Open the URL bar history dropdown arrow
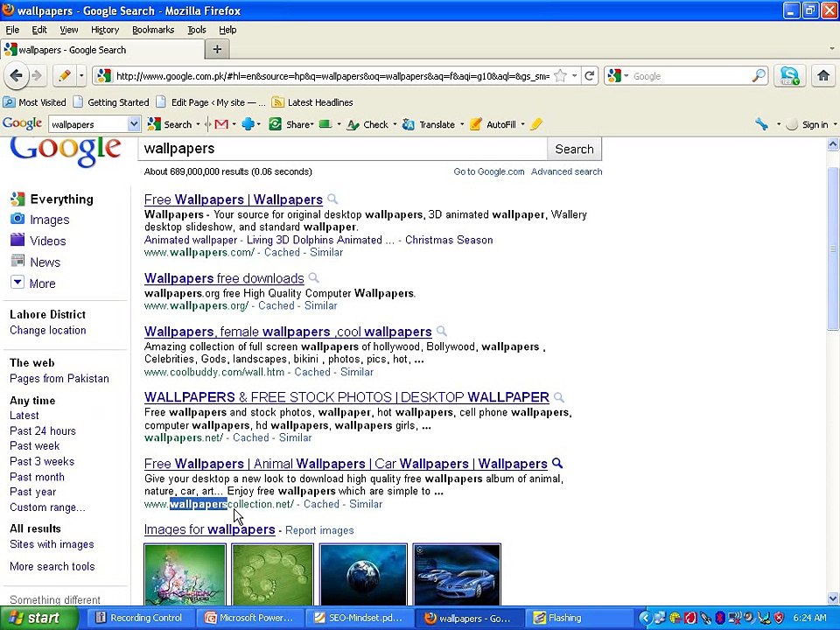The width and height of the screenshot is (840, 630). click(574, 76)
